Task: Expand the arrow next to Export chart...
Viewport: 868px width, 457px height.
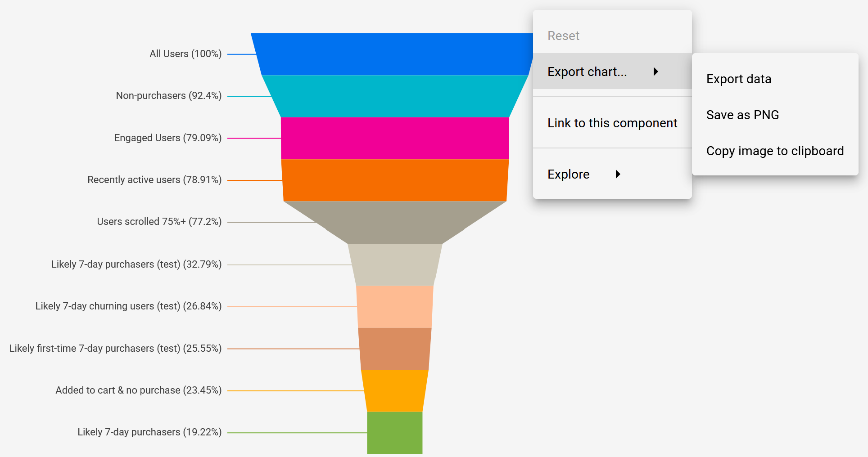Action: (x=656, y=72)
